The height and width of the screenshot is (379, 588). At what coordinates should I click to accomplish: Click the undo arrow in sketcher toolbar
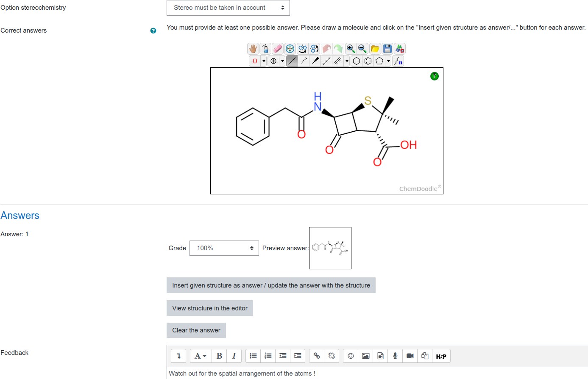pyautogui.click(x=326, y=49)
